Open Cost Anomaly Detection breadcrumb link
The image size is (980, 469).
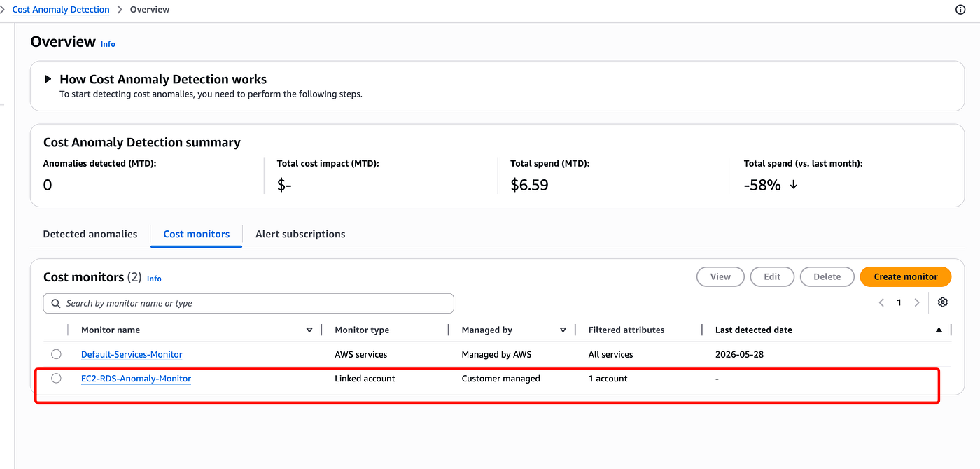[x=61, y=10]
